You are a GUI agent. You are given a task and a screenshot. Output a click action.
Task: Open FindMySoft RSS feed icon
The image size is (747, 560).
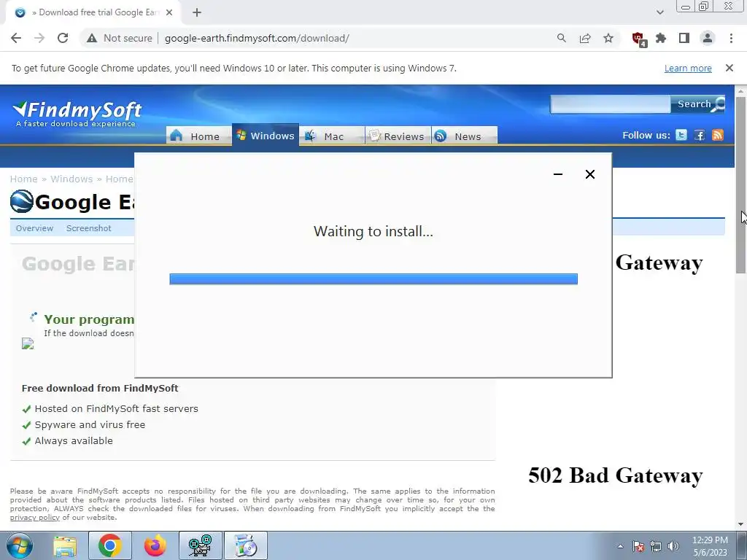718,135
